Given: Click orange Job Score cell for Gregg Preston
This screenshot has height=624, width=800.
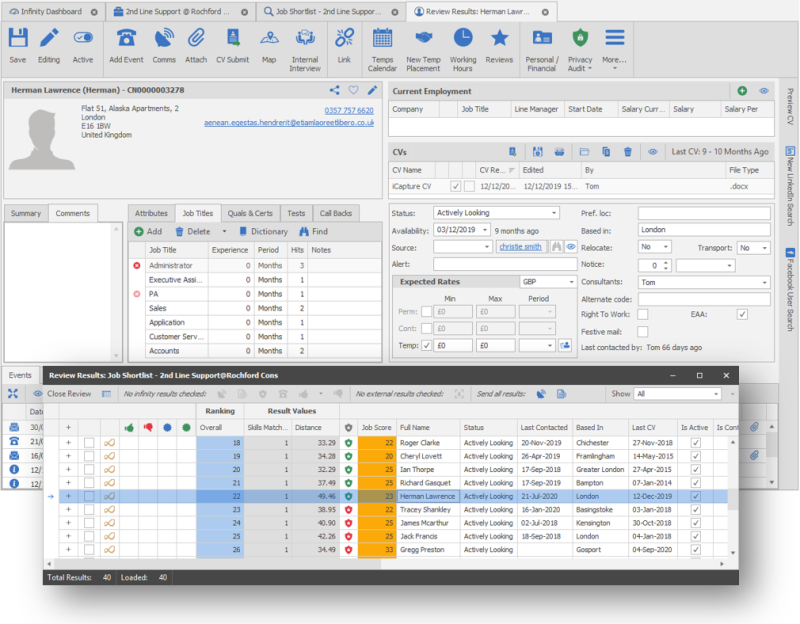Looking at the screenshot, I should click(x=377, y=550).
